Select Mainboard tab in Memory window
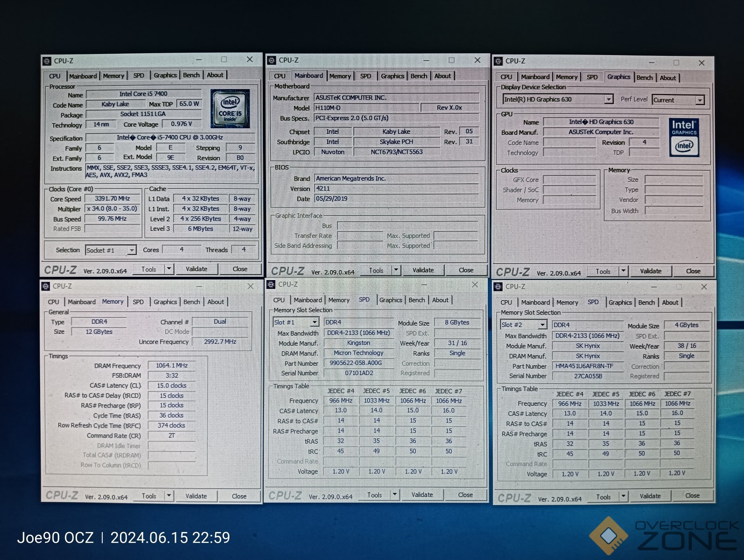The image size is (744, 560). [x=82, y=302]
